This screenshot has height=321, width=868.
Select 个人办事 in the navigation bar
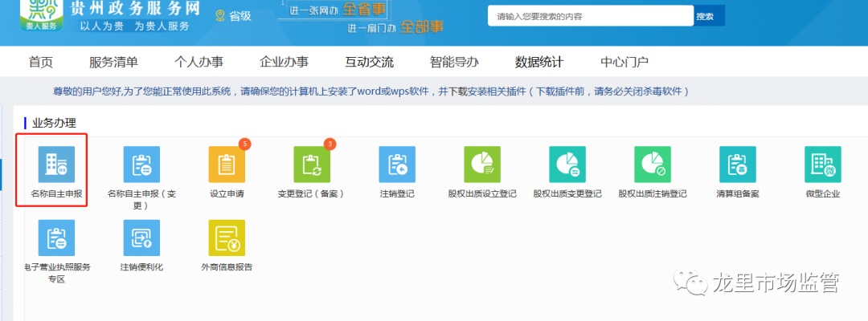coord(199,62)
